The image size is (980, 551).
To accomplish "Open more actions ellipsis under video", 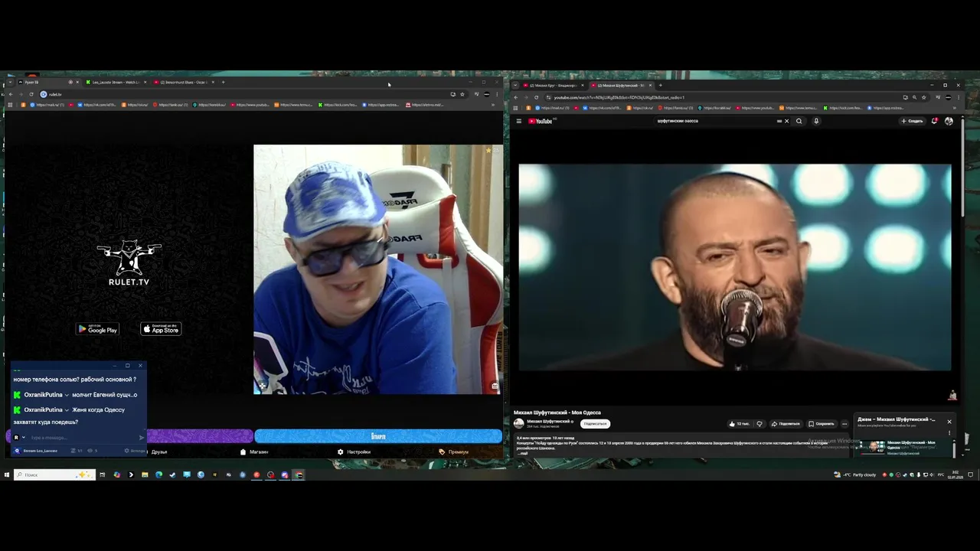I will coord(844,423).
